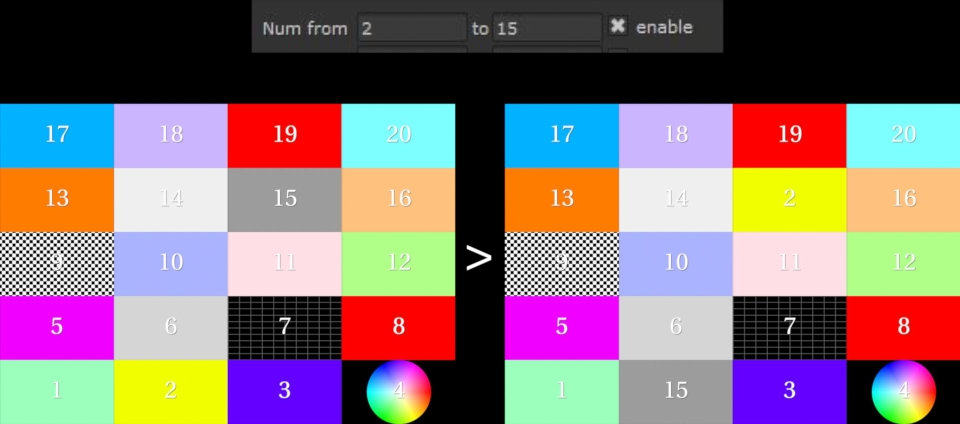Select cyan tile 20 in right grid
The height and width of the screenshot is (424, 960).
[x=903, y=135]
